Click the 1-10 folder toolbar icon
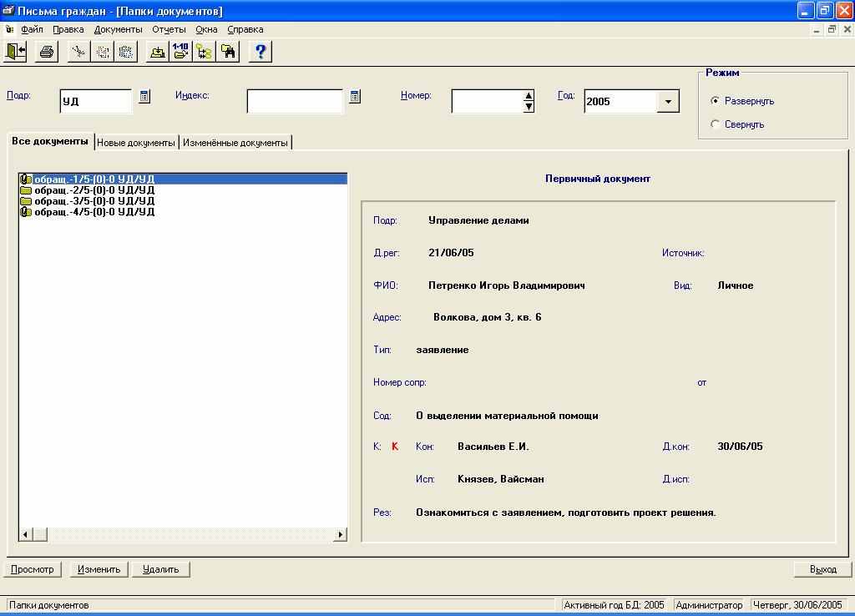The width and height of the screenshot is (855, 616). [x=181, y=52]
